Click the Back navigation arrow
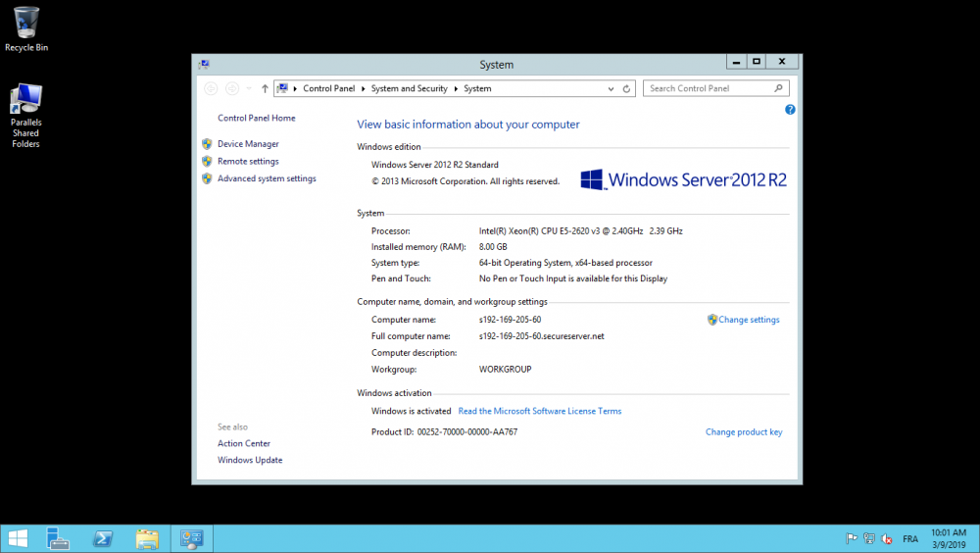 tap(212, 89)
